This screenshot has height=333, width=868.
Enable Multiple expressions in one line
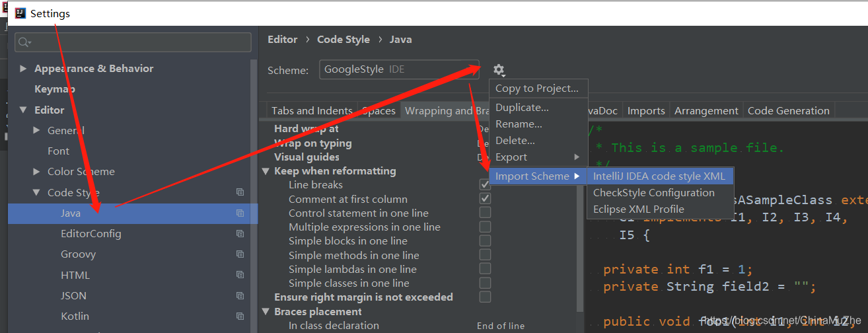coord(485,227)
